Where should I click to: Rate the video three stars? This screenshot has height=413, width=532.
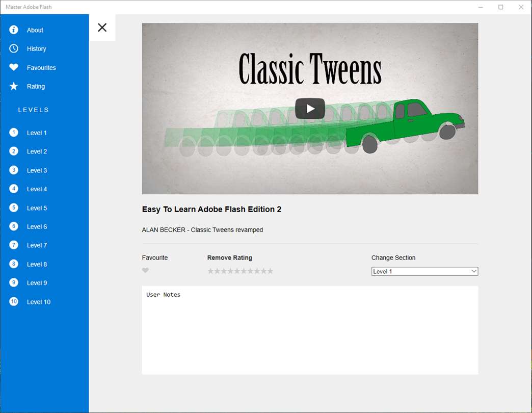[224, 271]
